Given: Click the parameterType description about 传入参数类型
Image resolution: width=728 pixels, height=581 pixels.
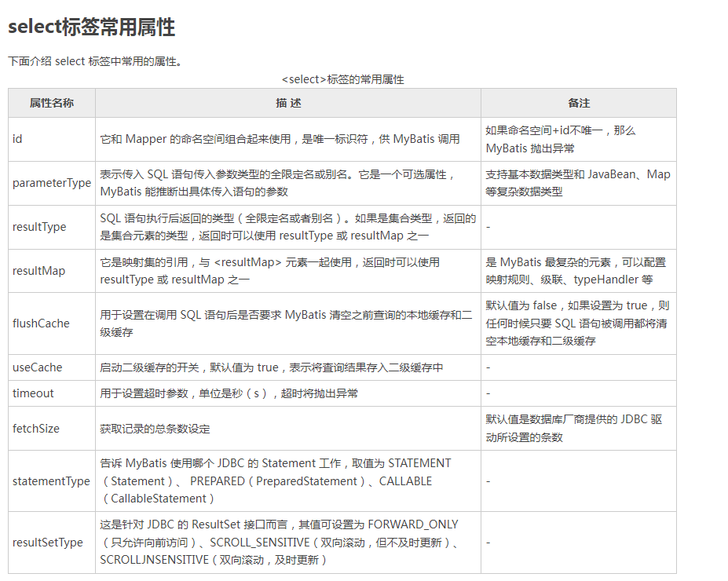Looking at the screenshot, I should [x=277, y=183].
